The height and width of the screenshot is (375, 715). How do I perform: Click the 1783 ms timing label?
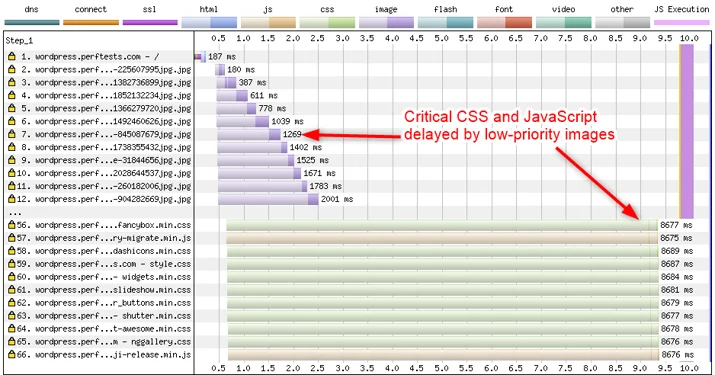click(326, 186)
